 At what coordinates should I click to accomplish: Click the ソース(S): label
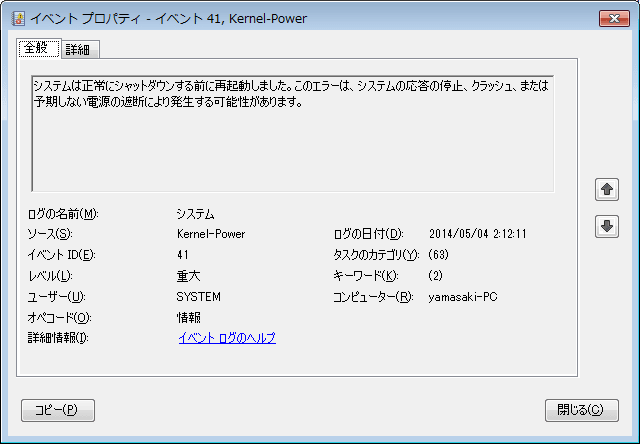click(x=49, y=234)
